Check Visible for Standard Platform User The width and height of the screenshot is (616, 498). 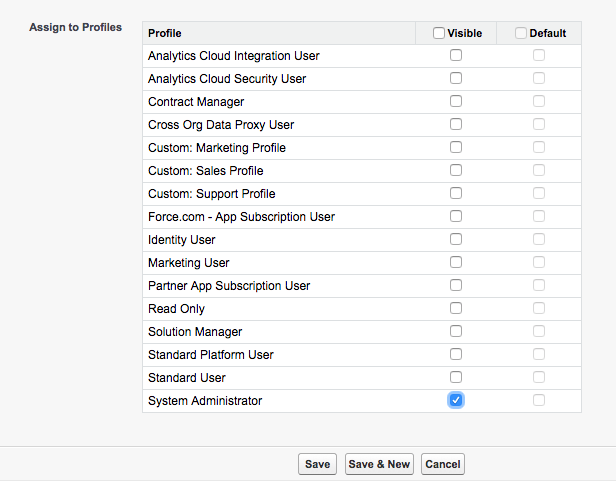point(456,354)
